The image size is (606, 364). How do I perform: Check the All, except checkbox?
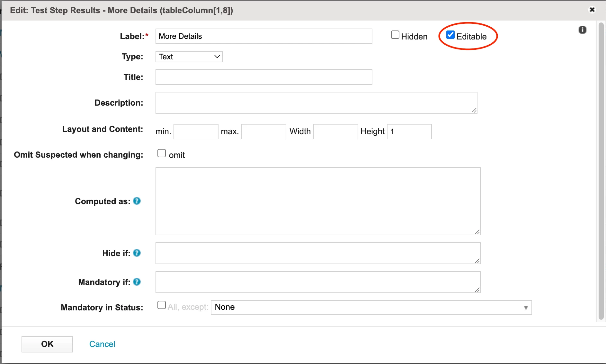pos(162,305)
